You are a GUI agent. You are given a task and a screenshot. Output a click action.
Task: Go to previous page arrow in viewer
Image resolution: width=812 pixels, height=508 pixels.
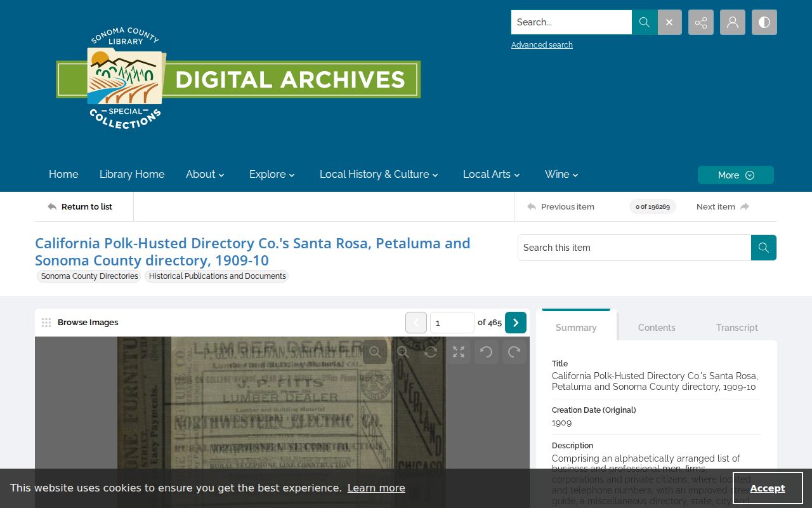(416, 323)
